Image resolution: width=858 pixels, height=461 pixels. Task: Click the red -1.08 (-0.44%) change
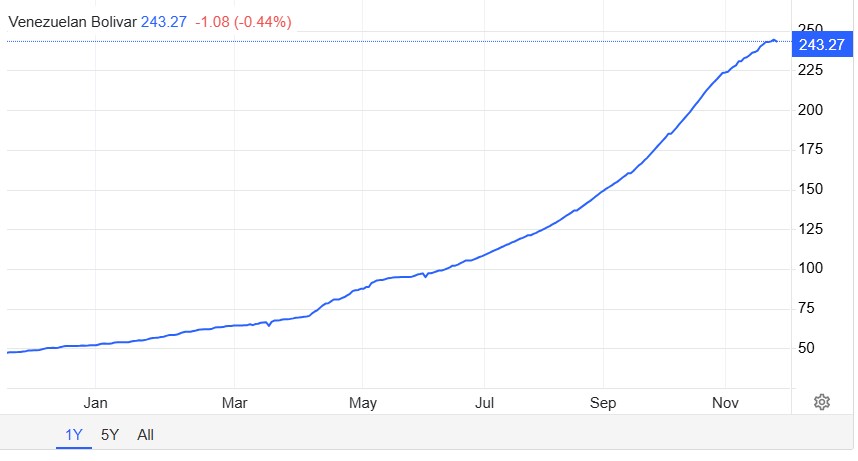(x=243, y=21)
